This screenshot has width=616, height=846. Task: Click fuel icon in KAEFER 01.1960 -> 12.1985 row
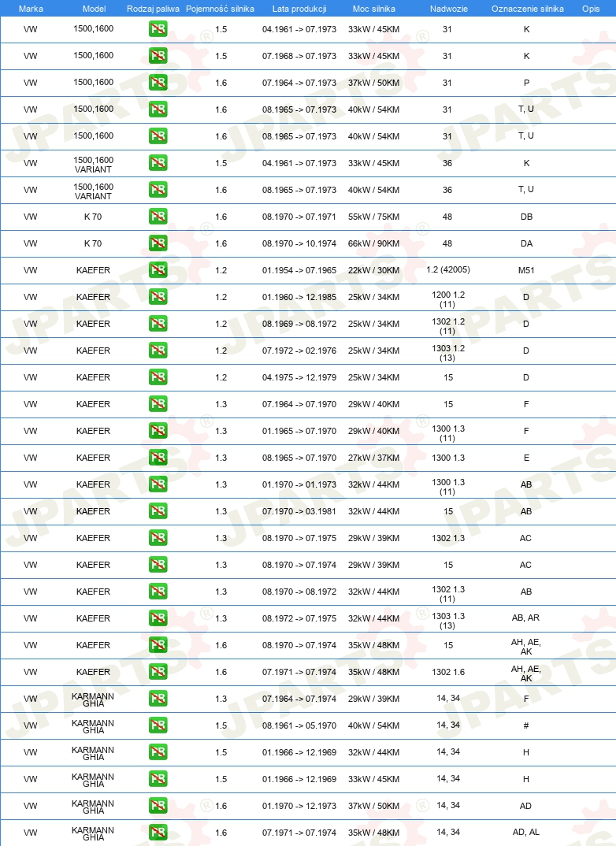[x=158, y=297]
